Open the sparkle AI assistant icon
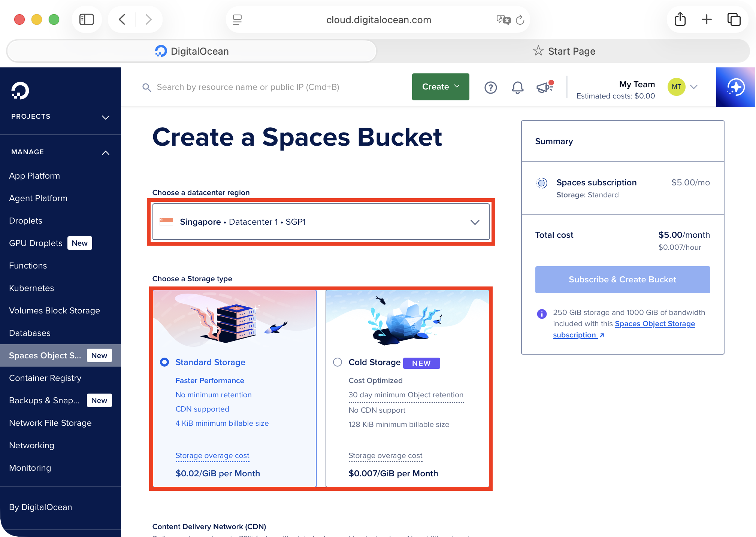 tap(735, 87)
